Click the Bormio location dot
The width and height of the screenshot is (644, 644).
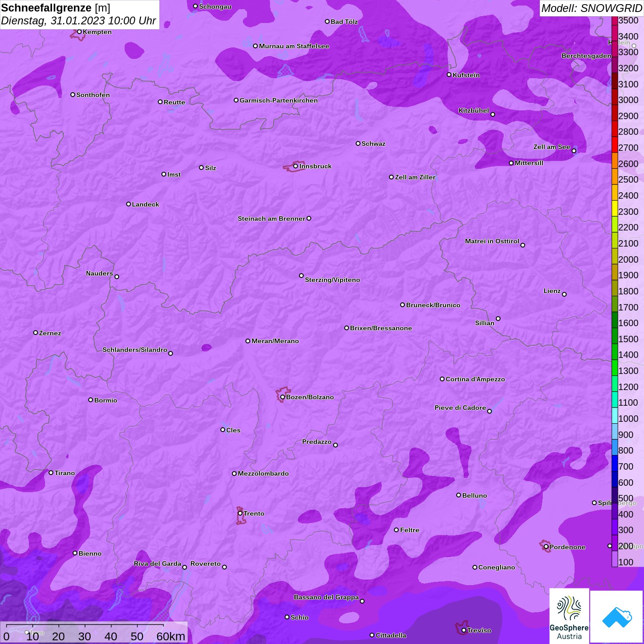pyautogui.click(x=91, y=400)
